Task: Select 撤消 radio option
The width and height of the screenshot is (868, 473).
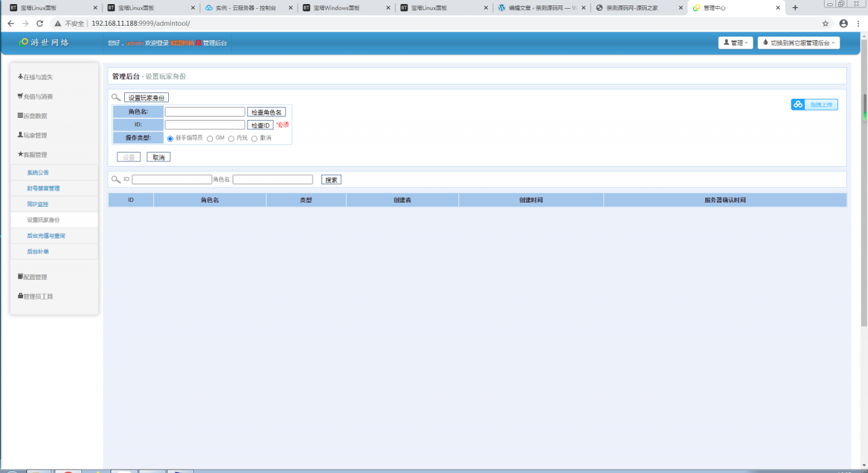Action: coord(254,138)
